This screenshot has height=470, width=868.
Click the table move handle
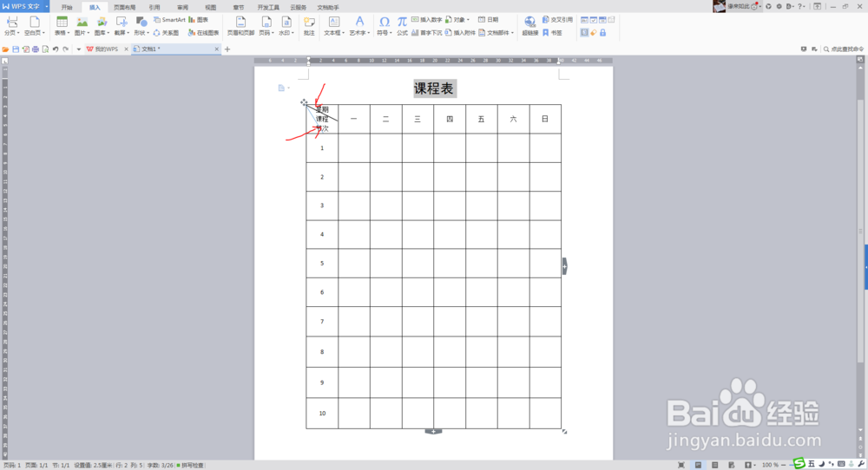point(304,102)
